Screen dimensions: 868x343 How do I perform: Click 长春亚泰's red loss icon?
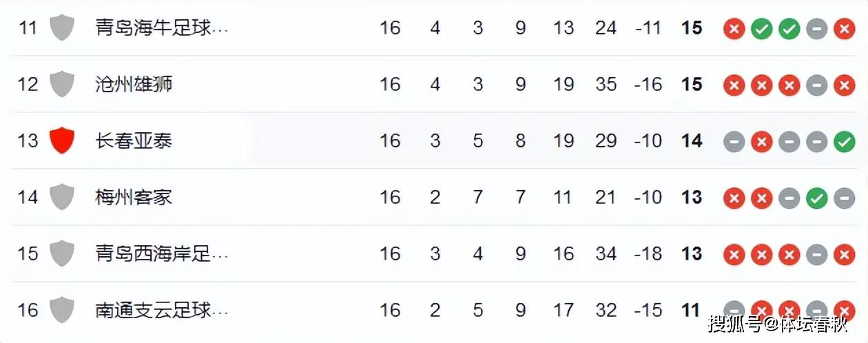pos(761,141)
